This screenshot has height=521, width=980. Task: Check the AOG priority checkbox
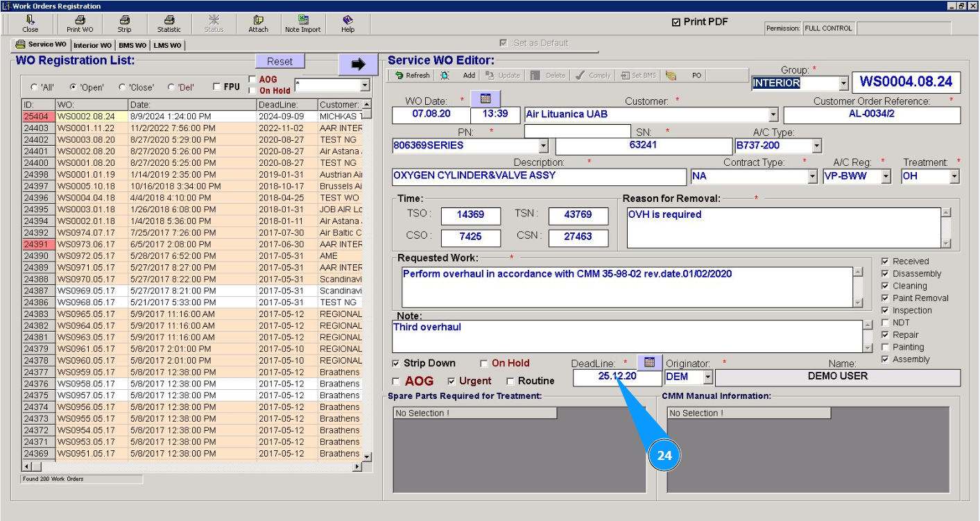click(x=396, y=381)
